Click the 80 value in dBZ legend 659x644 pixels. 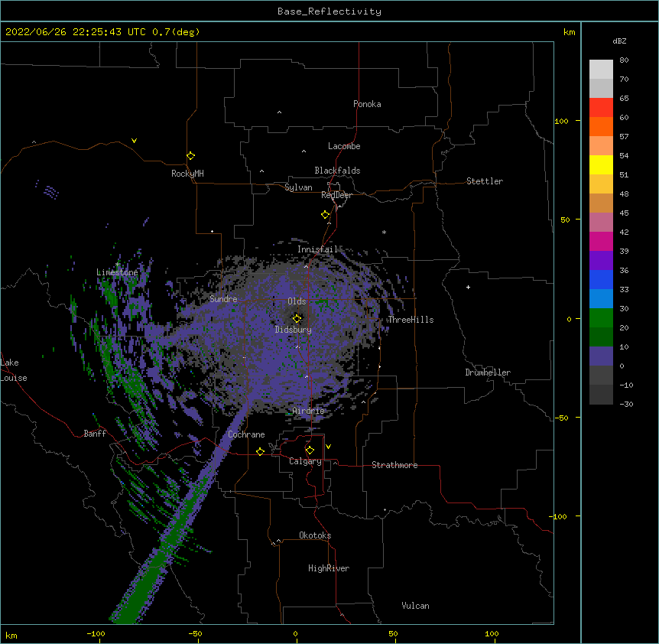coord(624,60)
